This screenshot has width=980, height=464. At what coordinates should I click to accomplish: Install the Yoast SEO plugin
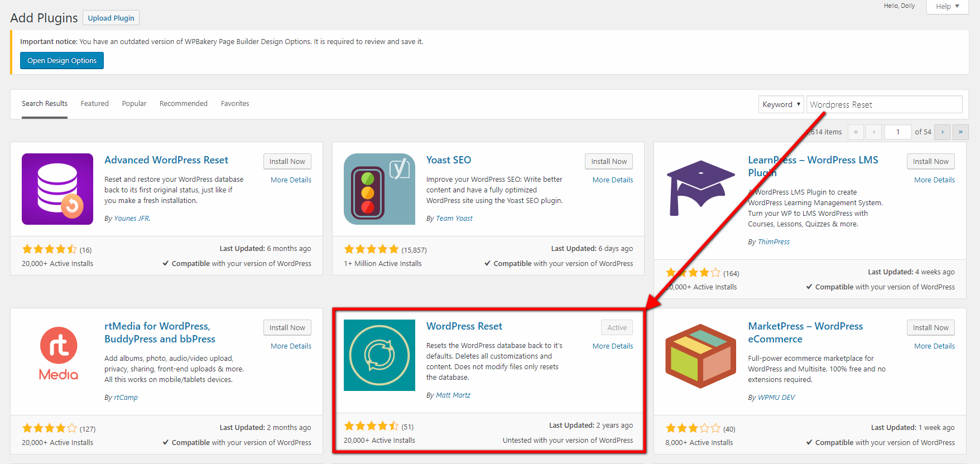(x=609, y=161)
